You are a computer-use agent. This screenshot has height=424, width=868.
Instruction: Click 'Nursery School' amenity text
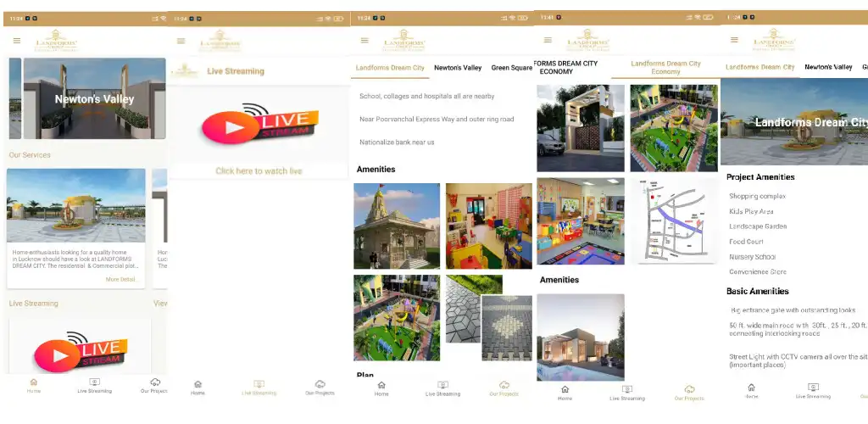753,257
